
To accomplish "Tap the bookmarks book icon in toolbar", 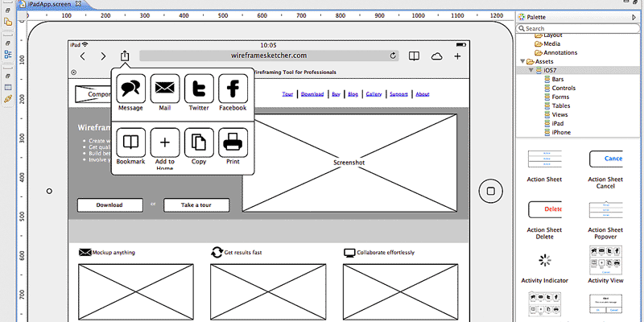I will pyautogui.click(x=414, y=56).
